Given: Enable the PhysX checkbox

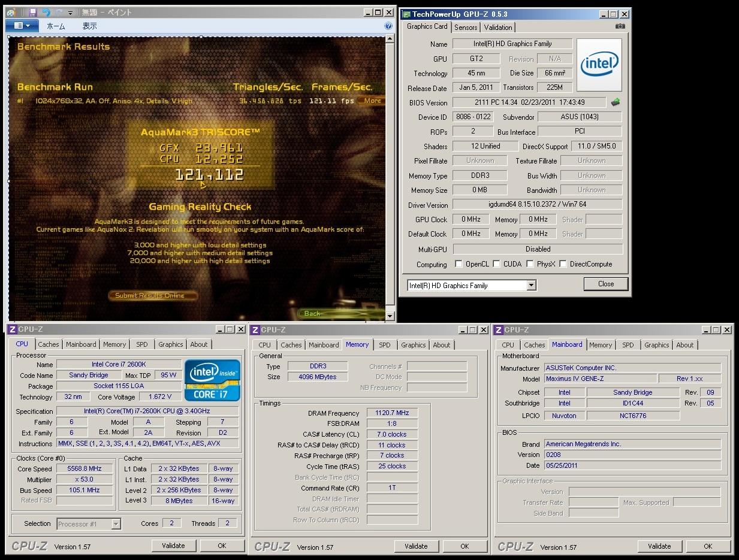Looking at the screenshot, I should click(530, 264).
